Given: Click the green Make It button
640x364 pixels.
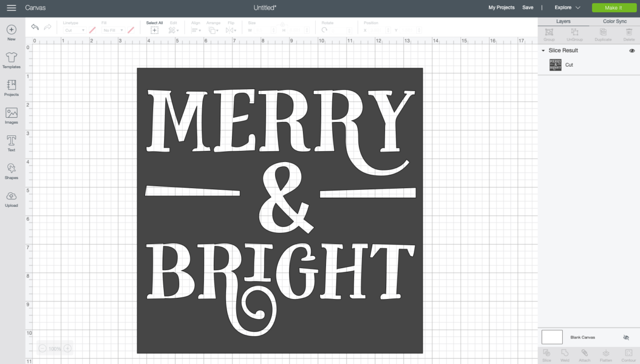Looking at the screenshot, I should point(613,7).
